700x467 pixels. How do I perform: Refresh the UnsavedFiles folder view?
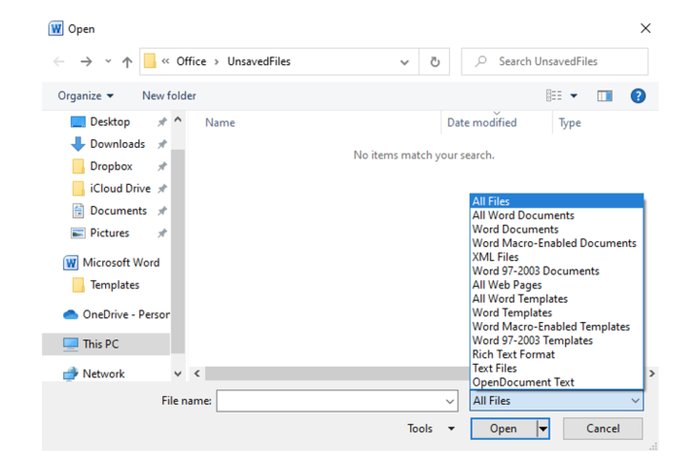[x=434, y=62]
